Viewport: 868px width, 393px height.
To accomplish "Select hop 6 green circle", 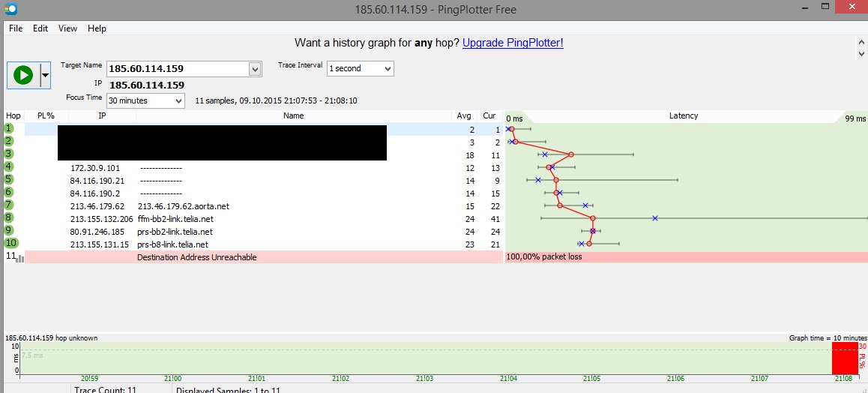I will [8, 192].
